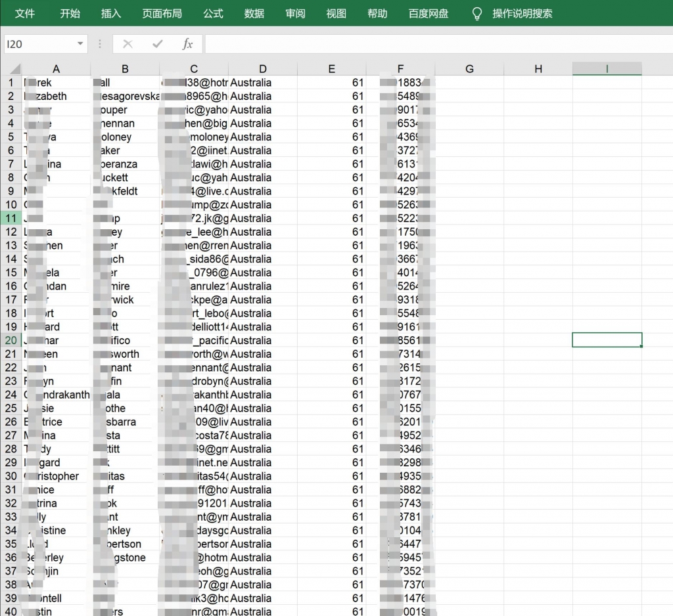Click cell C11 with '72.jk@g'
The image size is (673, 616).
pos(194,218)
